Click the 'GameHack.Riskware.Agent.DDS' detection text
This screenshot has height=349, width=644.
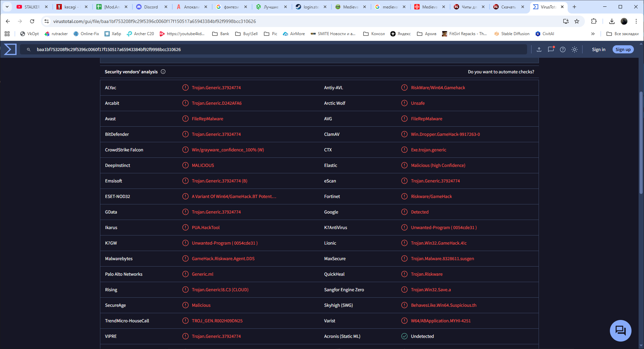(223, 258)
